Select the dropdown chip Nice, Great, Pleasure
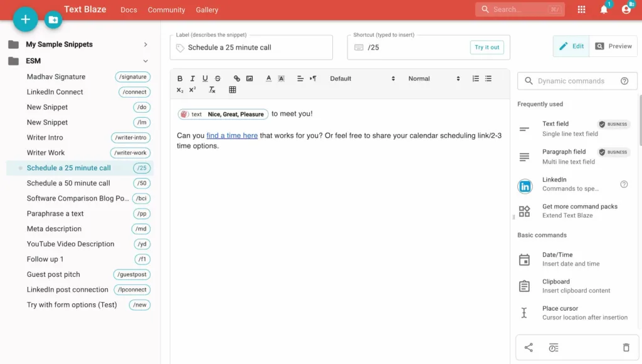Screen dimensions: 642x364 coord(223,114)
